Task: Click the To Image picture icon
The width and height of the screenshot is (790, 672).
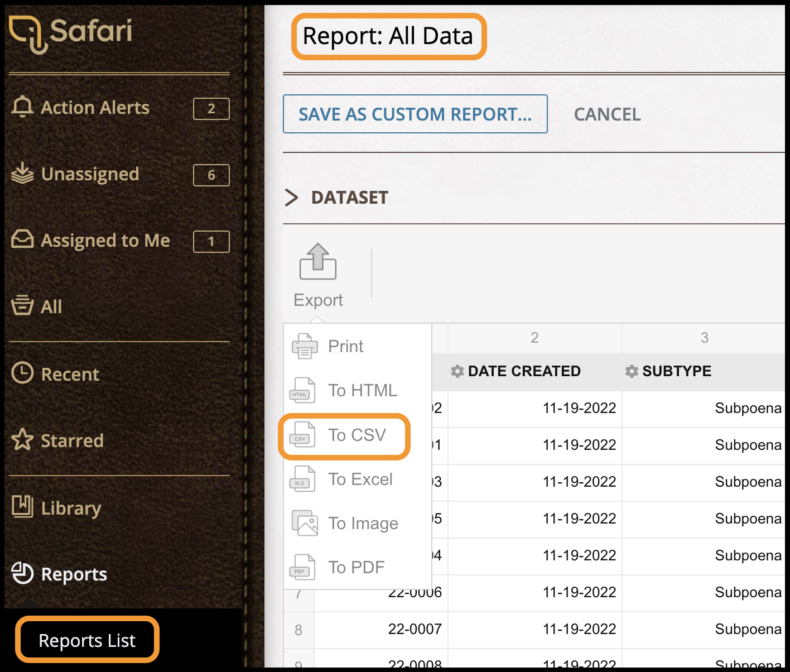Action: (304, 523)
